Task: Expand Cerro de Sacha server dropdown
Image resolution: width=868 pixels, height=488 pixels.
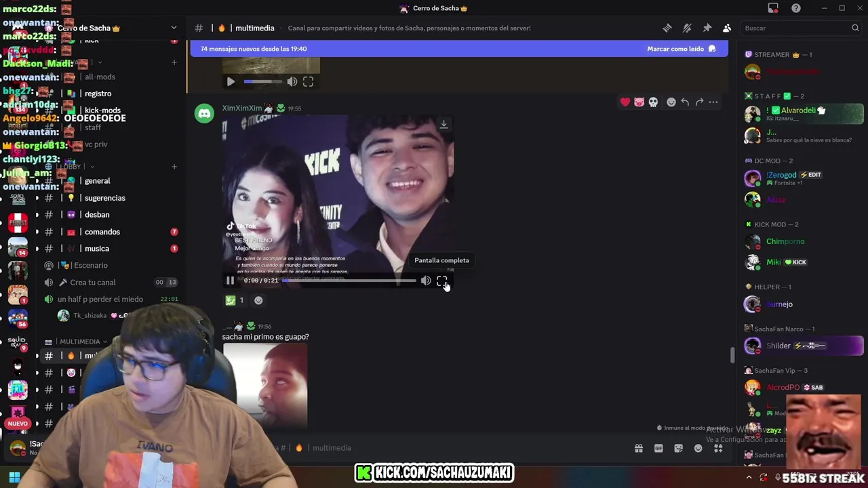Action: (x=174, y=28)
